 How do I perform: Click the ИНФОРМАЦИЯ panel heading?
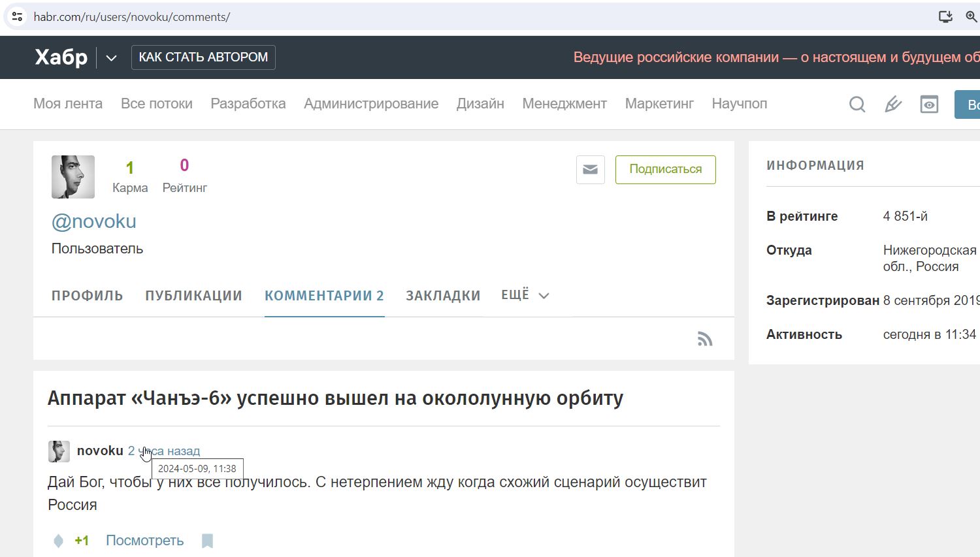click(x=815, y=166)
